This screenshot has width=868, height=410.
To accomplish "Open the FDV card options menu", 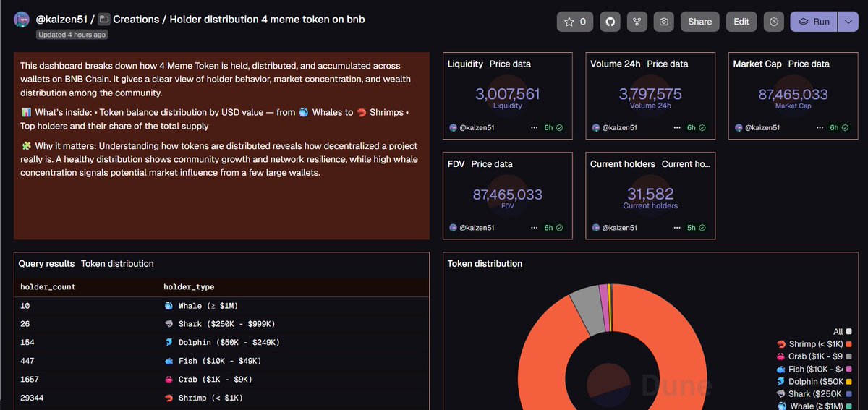I will [535, 228].
